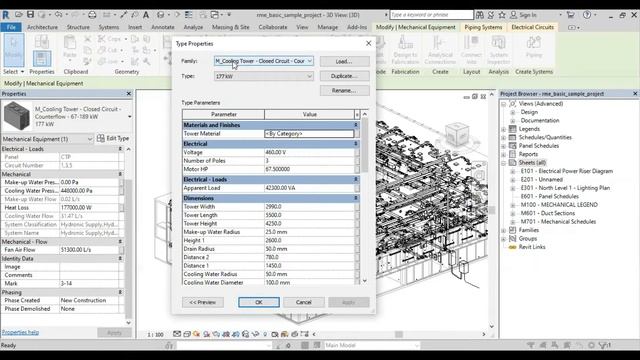Image resolution: width=640 pixels, height=360 pixels.
Task: Open the Select dropdown under Modify
Action: tap(14, 71)
